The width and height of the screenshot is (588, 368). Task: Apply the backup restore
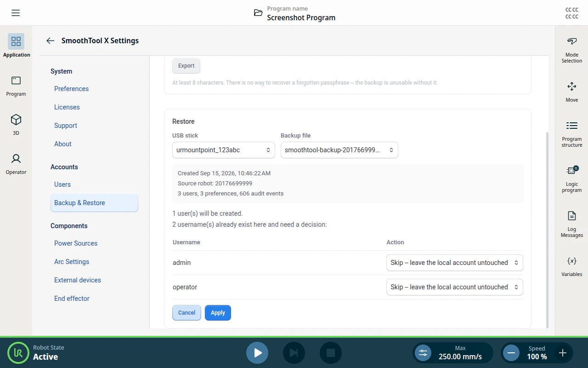point(218,313)
